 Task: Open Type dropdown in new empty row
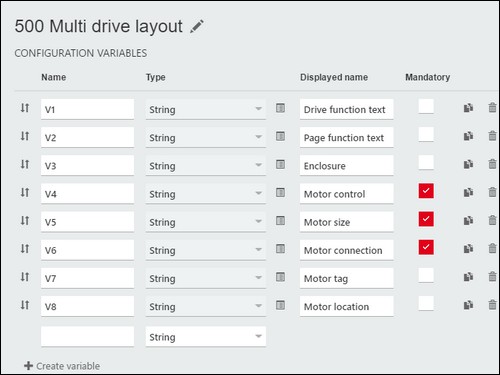click(206, 337)
